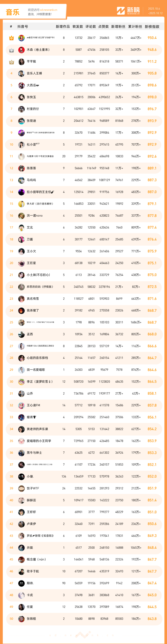This screenshot has height=644, width=167.
Task: Click the Newrank logo in the header
Action: click(x=128, y=11)
